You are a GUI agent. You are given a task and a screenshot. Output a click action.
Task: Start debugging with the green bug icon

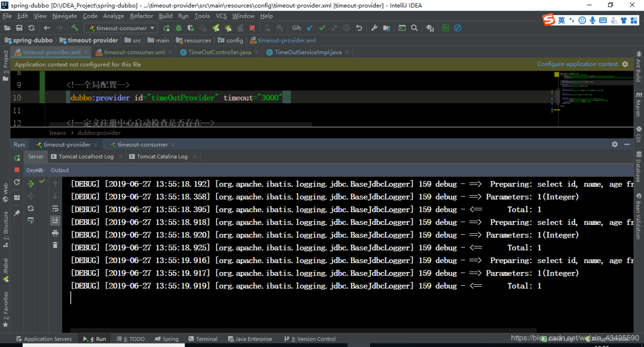pyautogui.click(x=179, y=28)
